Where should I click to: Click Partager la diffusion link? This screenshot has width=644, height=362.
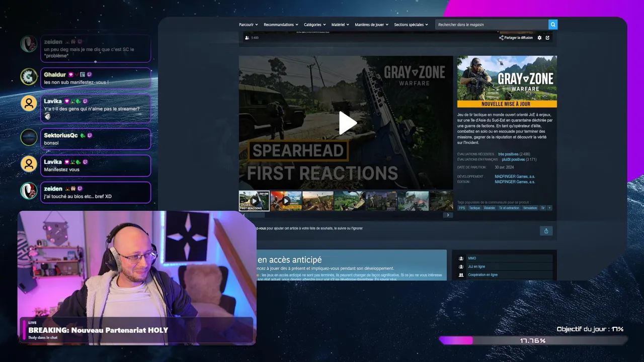coord(516,38)
